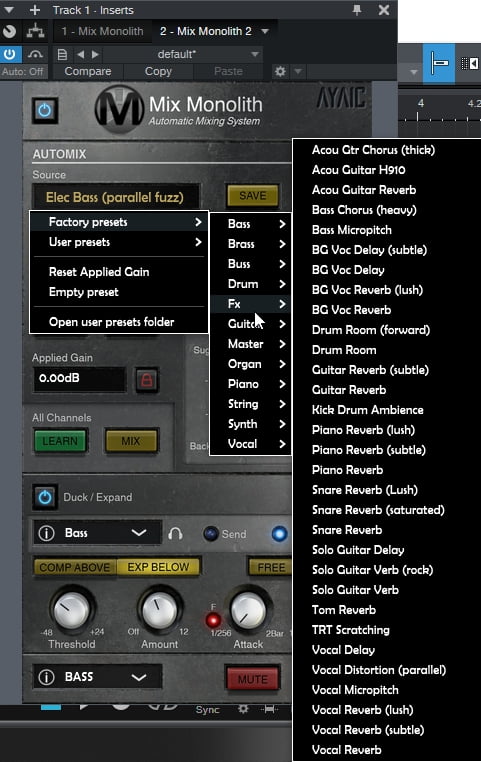Click the add insert plus icon

coord(34,10)
